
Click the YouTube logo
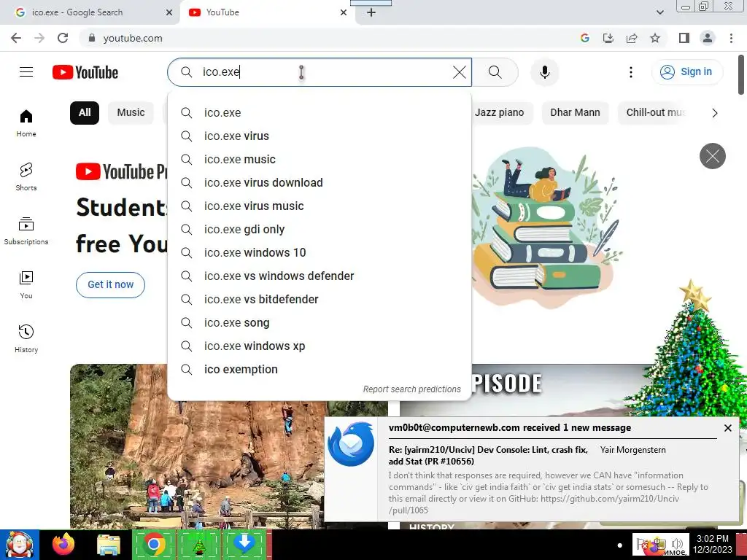coord(85,72)
